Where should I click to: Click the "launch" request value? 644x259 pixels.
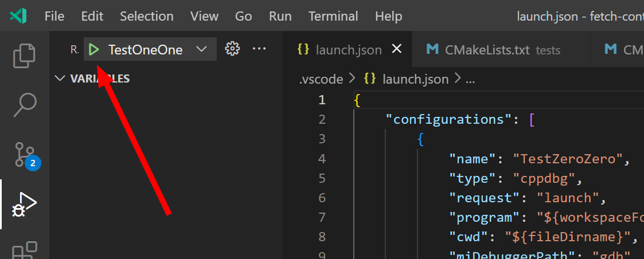click(568, 198)
